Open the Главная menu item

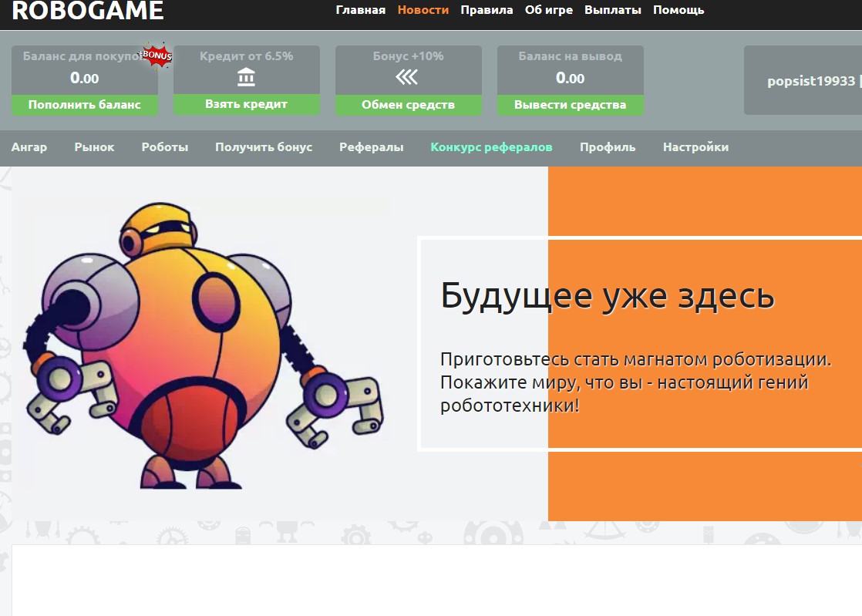coord(360,10)
